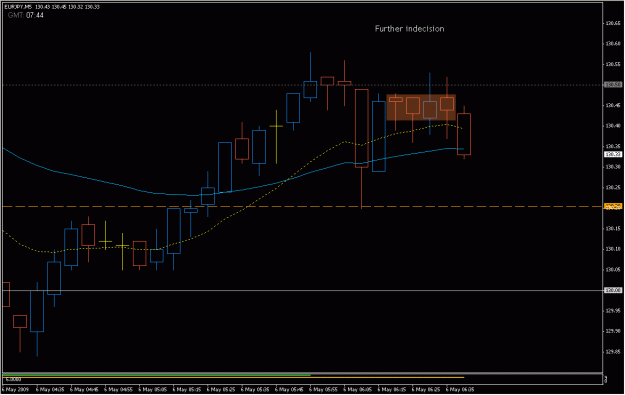
Task: Click the 130.65 price axis label
Action: tap(613, 23)
